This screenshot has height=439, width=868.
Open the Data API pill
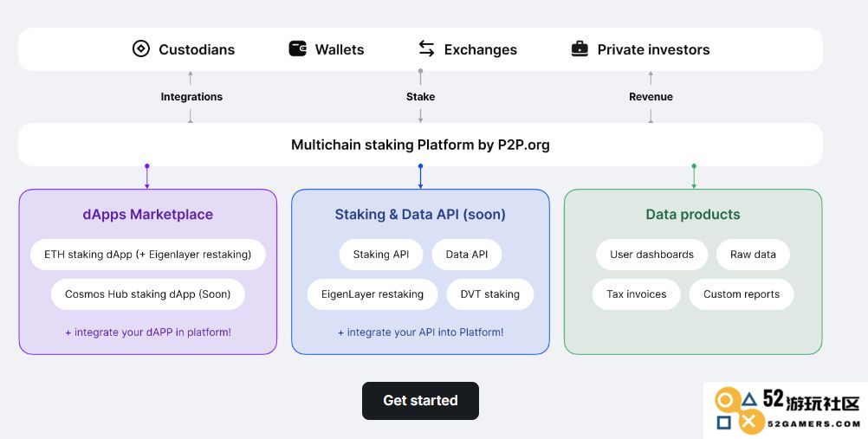467,255
